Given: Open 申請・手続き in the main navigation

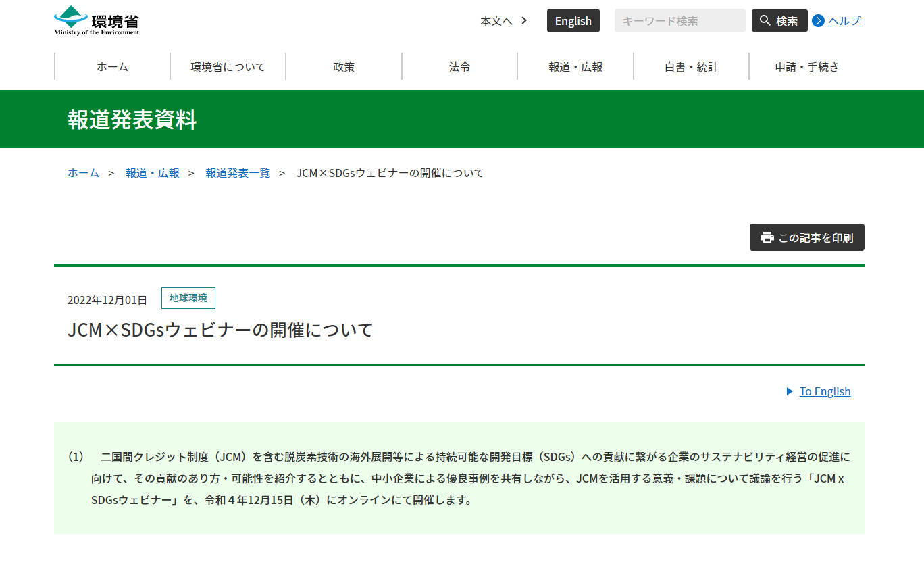Looking at the screenshot, I should coord(807,67).
